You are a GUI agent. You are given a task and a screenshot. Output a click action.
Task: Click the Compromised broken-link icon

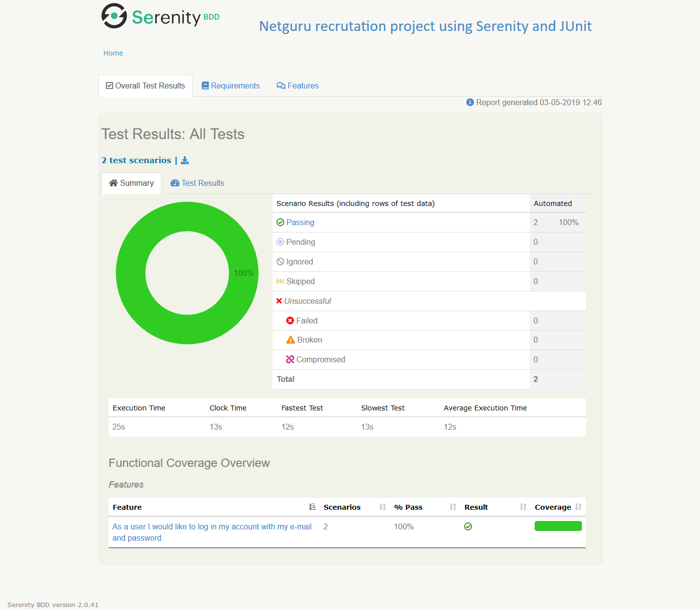pyautogui.click(x=290, y=359)
